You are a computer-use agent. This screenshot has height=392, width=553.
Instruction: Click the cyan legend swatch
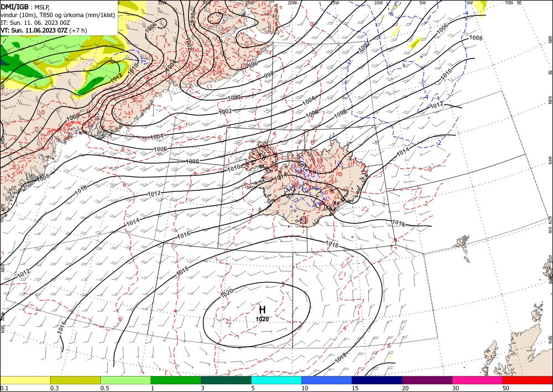[x=276, y=380]
